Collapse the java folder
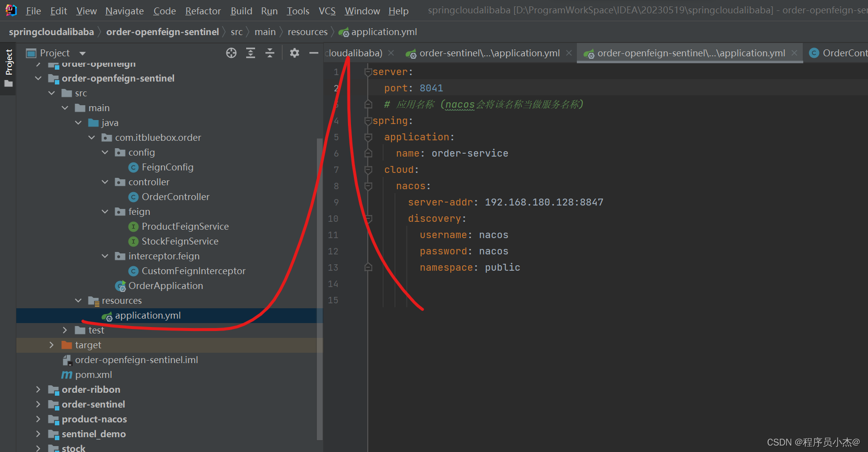The image size is (868, 452). [x=78, y=123]
